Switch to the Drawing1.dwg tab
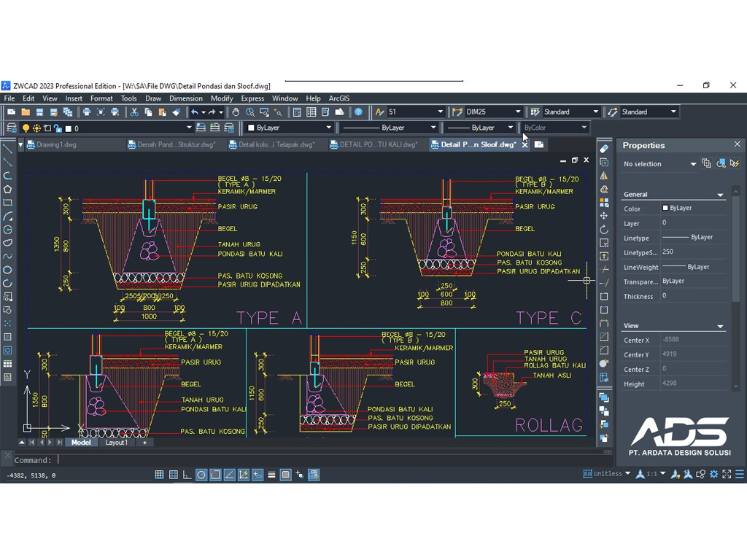 tap(56, 145)
